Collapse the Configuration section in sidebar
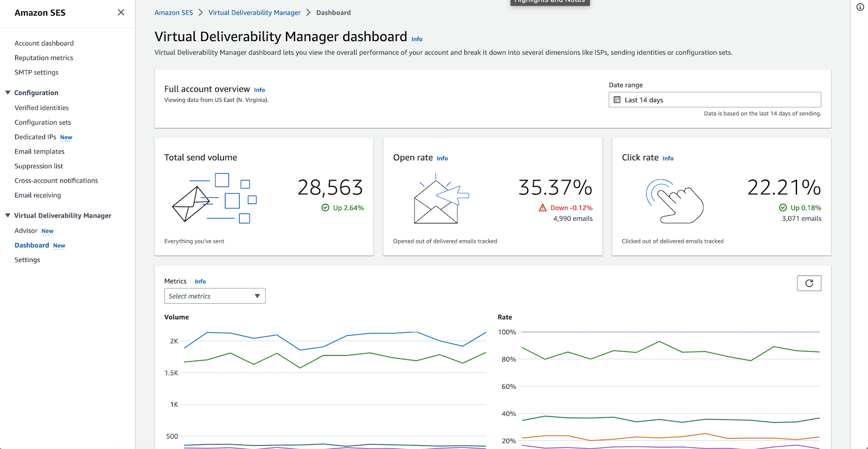This screenshot has width=868, height=449. 8,93
